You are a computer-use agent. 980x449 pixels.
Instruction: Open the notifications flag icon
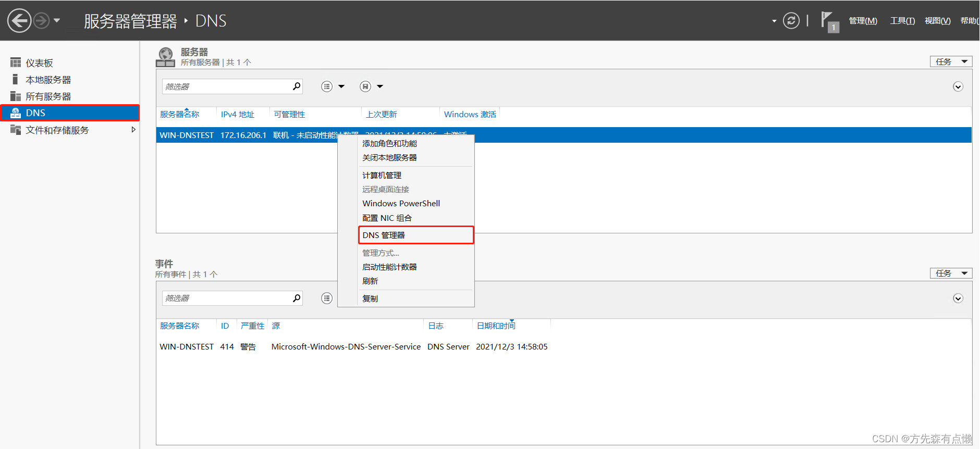tap(829, 21)
